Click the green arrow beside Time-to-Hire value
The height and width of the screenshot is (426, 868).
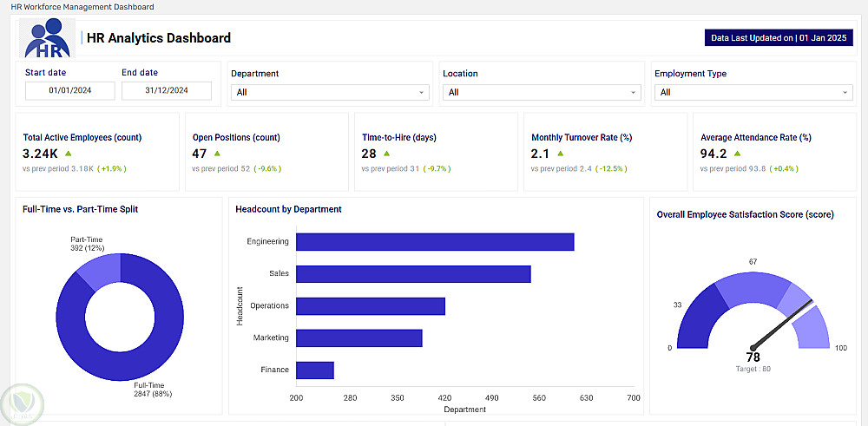coord(386,154)
